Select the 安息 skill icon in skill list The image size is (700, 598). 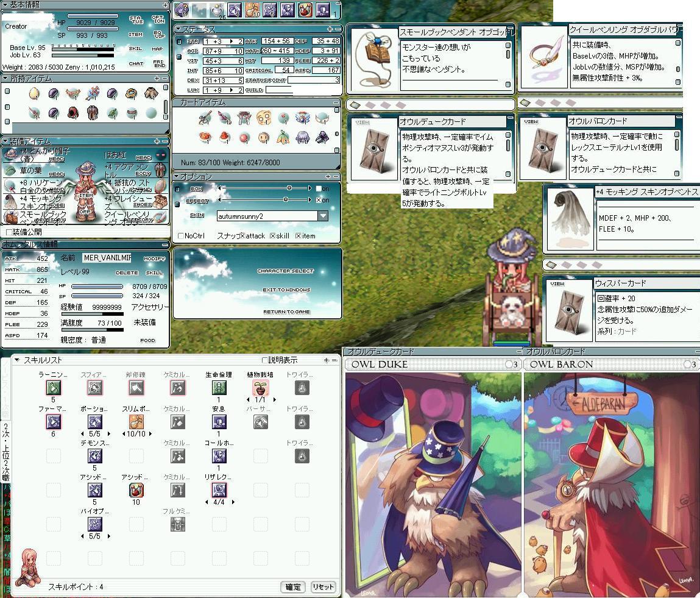pos(219,422)
